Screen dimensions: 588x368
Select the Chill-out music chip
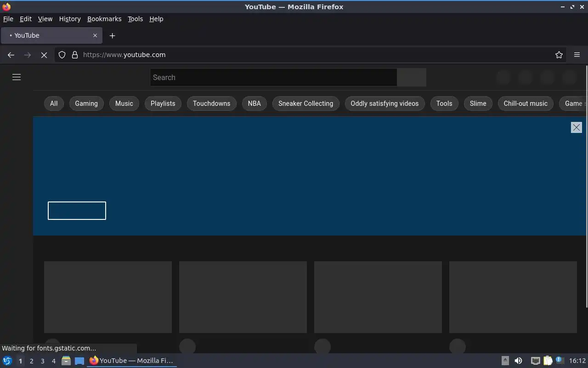pos(526,103)
